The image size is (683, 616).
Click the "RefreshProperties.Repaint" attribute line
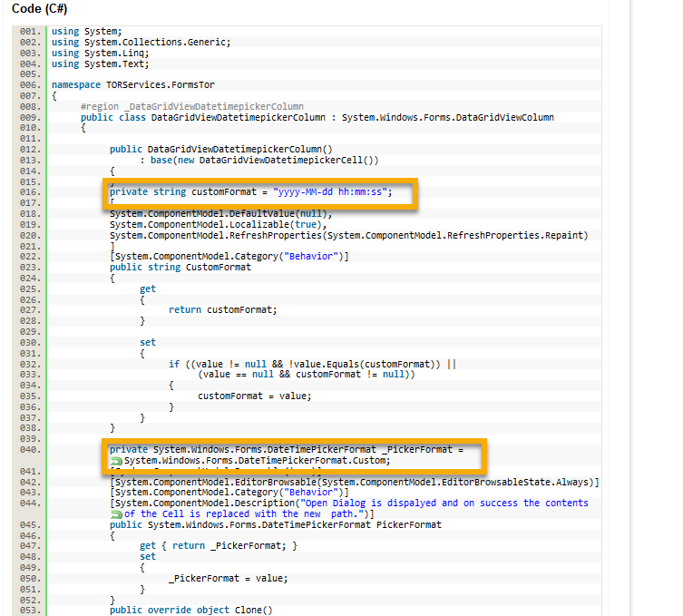(349, 235)
